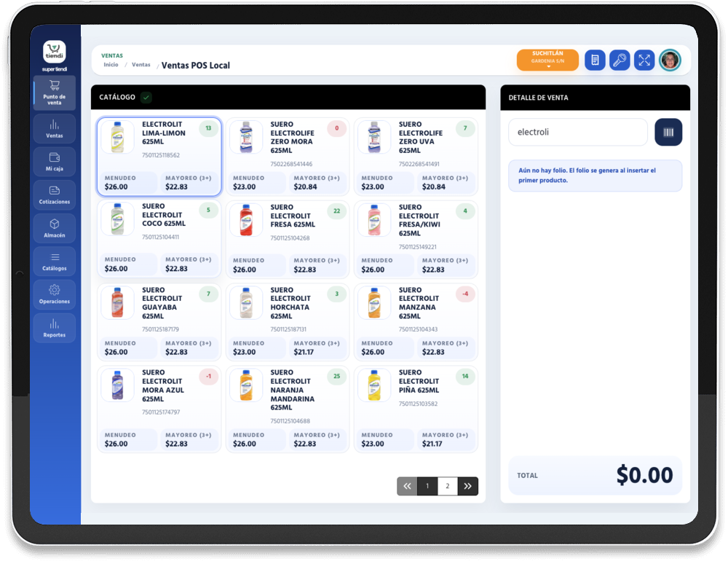This screenshot has width=728, height=561.
Task: Click the barcode scanner button
Action: (x=668, y=132)
